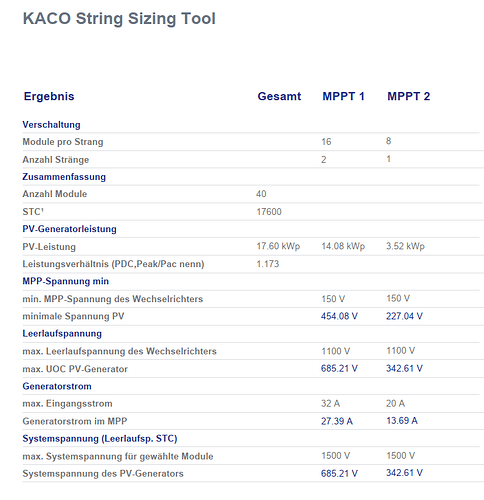Viewport: 484px width, 500px height.
Task: Click the 13.69 A MPPT 2 value
Action: tap(402, 421)
